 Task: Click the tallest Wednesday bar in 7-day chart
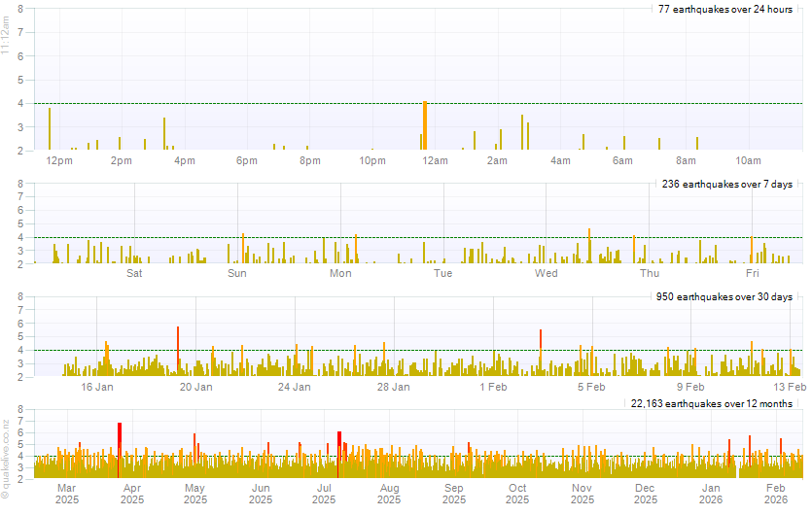point(589,246)
